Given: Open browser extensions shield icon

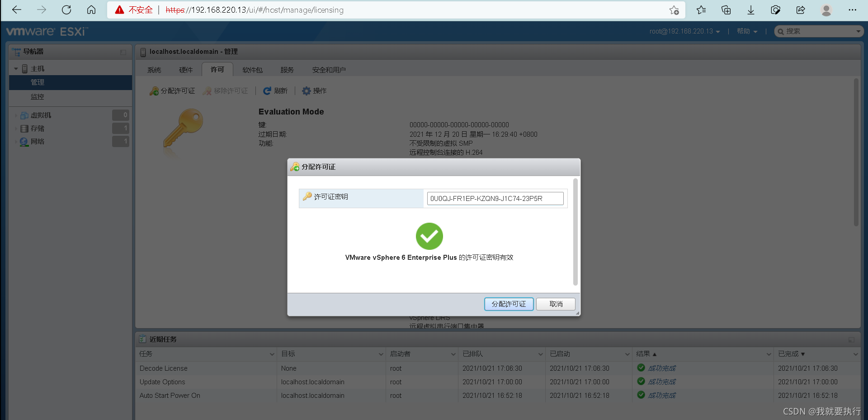Looking at the screenshot, I should (776, 10).
